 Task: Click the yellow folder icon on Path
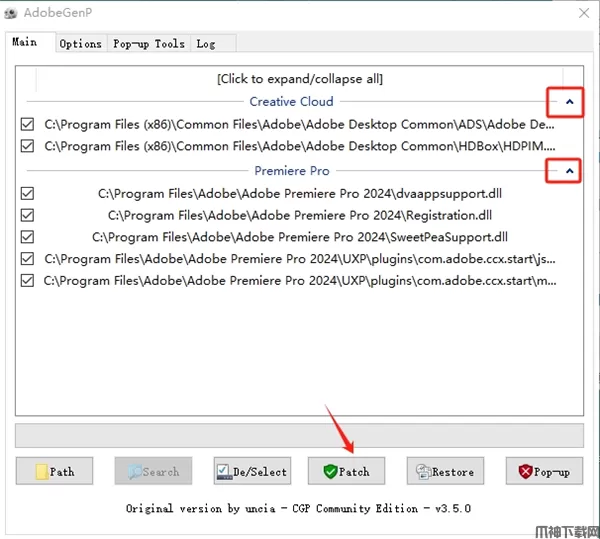(x=41, y=472)
